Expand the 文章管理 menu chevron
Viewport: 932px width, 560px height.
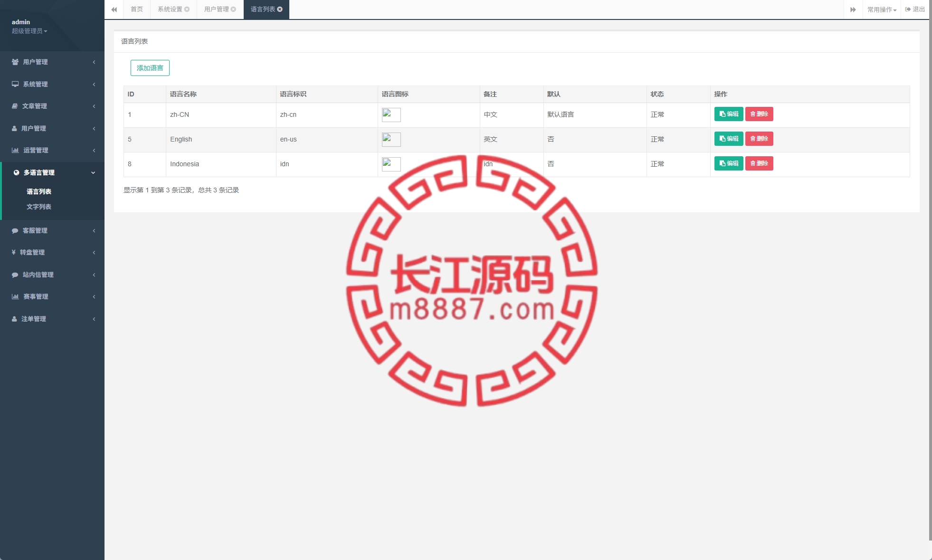coord(94,106)
